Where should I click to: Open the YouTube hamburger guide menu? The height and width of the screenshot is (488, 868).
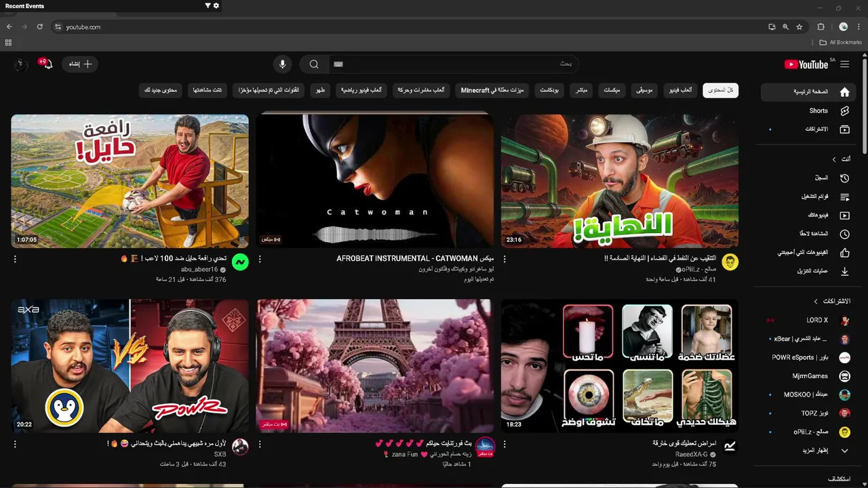(x=844, y=64)
